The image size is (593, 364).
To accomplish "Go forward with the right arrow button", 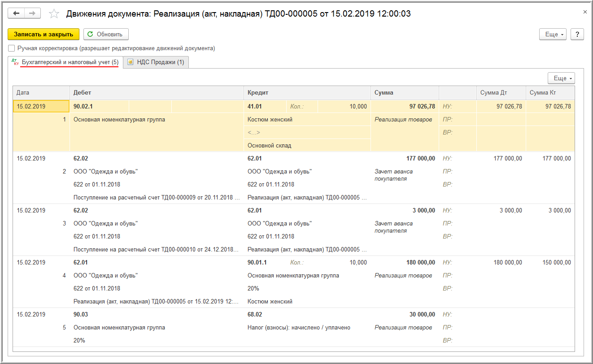I will point(32,13).
